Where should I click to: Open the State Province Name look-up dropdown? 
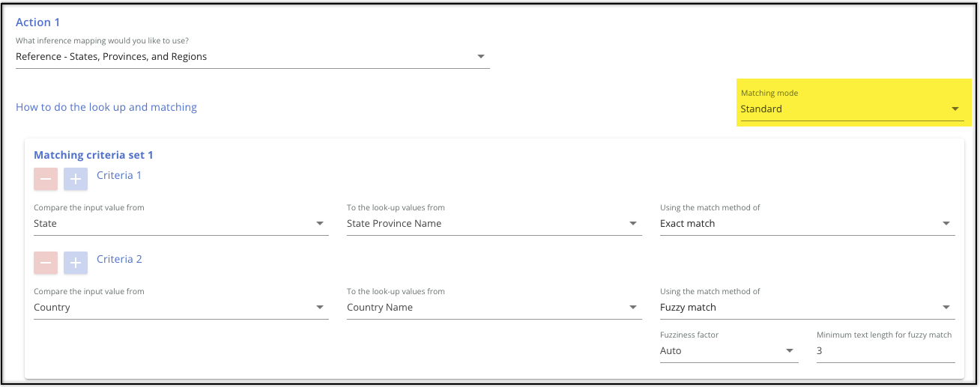(x=494, y=224)
